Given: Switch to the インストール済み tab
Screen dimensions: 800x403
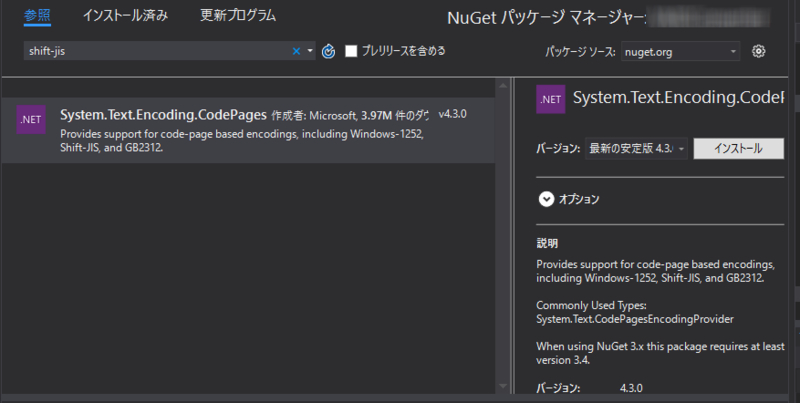Looking at the screenshot, I should 126,16.
